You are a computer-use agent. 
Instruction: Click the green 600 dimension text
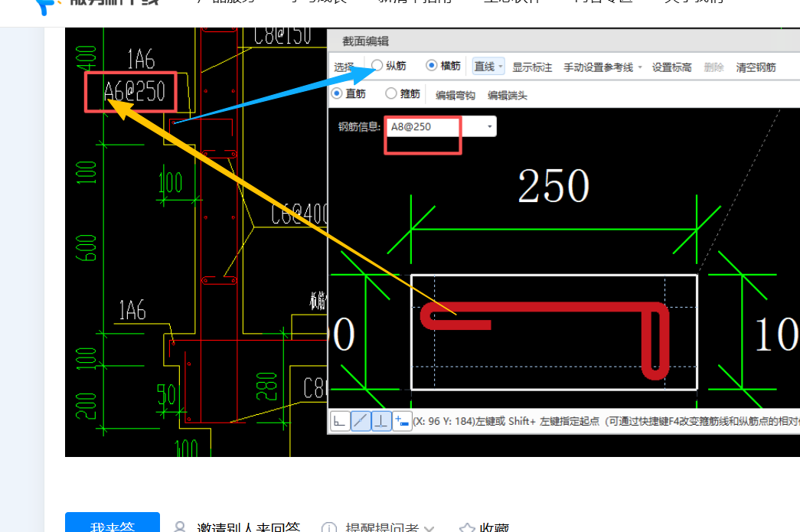(87, 248)
